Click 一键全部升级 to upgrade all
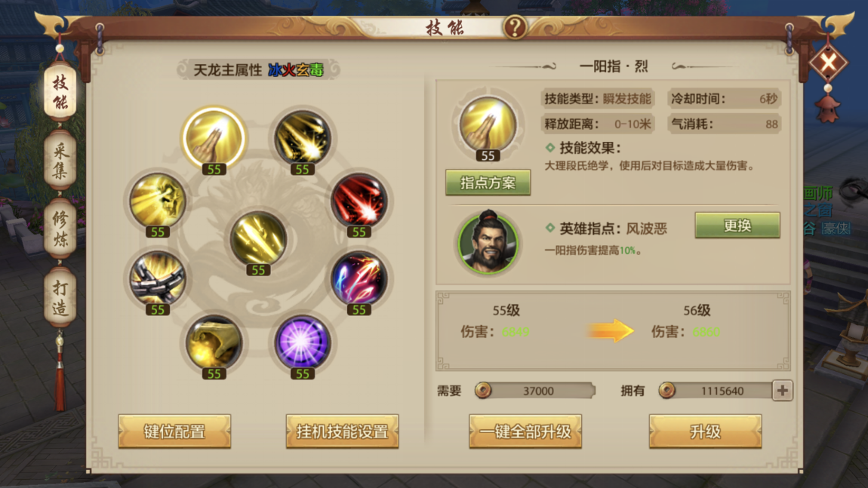This screenshot has height=488, width=868. 525,431
